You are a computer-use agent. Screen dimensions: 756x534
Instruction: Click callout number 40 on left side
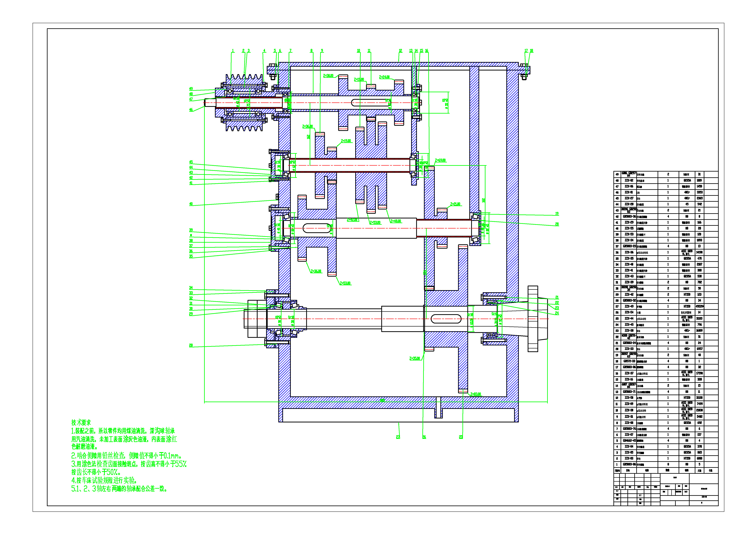(x=191, y=204)
